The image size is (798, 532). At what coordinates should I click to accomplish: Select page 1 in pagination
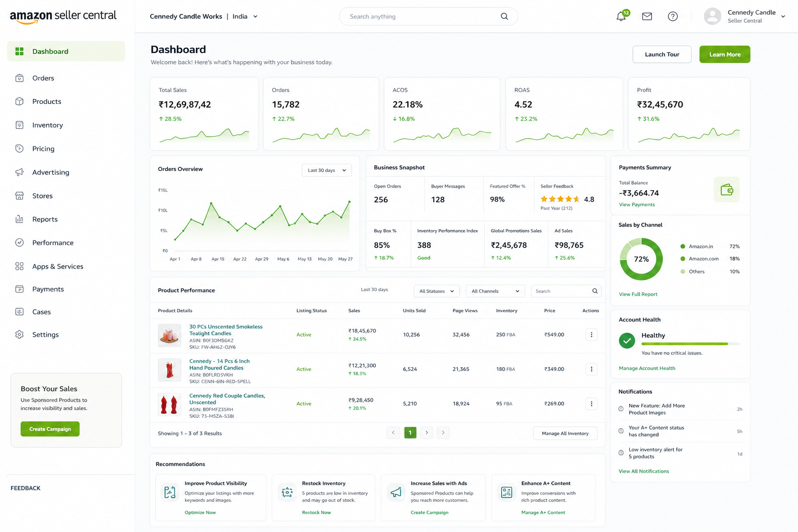pyautogui.click(x=410, y=432)
